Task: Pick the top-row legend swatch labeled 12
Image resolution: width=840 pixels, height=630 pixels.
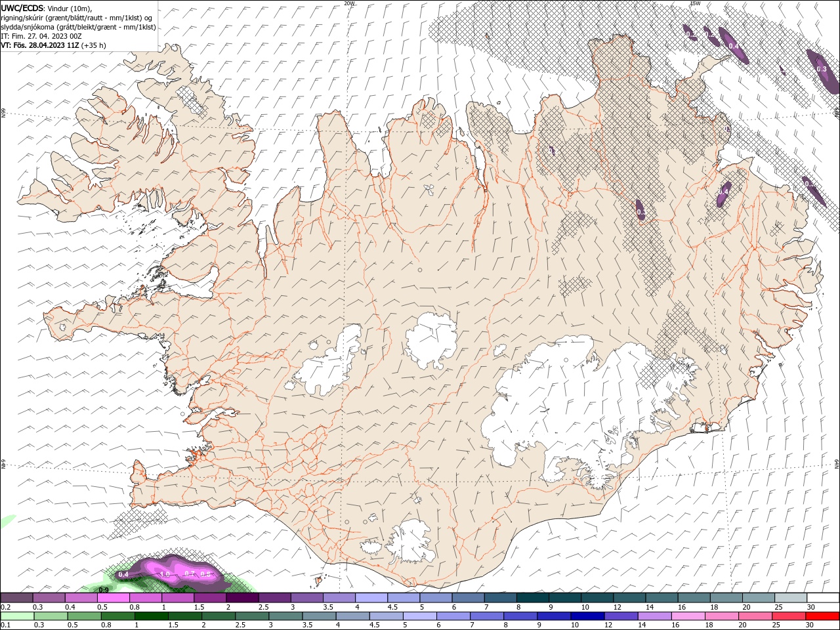Action: point(629,598)
